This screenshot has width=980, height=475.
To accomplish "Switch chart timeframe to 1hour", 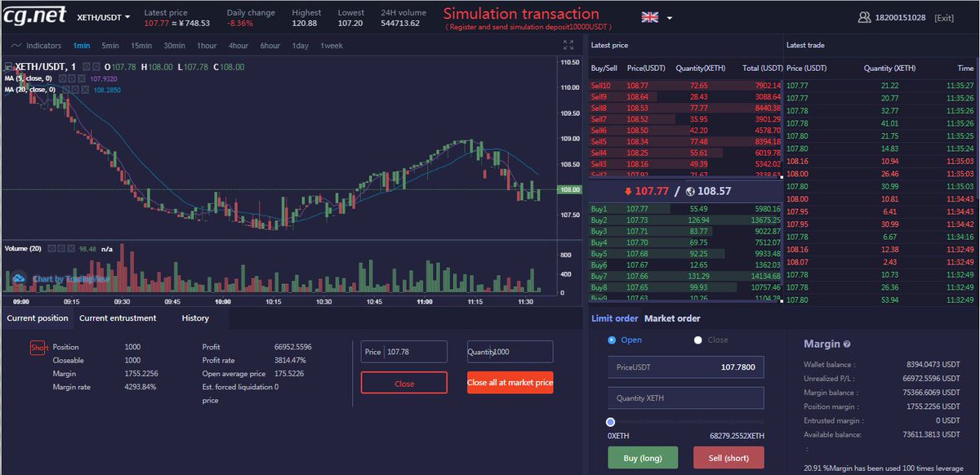I will click(207, 46).
